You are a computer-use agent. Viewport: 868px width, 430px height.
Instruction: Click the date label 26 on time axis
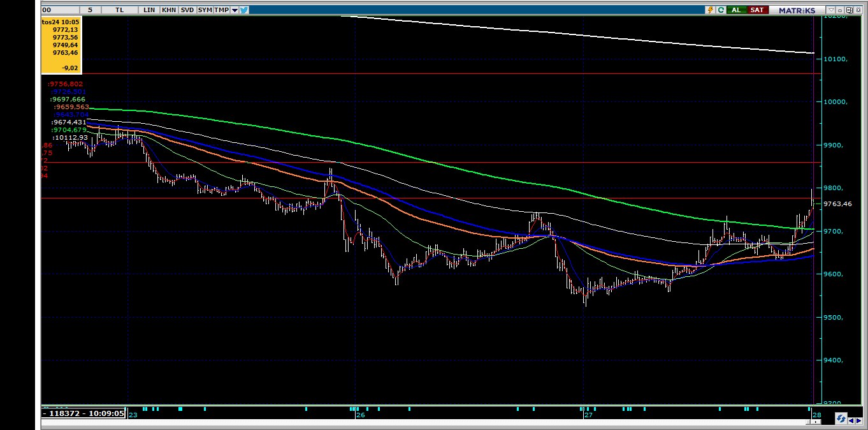tap(361, 415)
